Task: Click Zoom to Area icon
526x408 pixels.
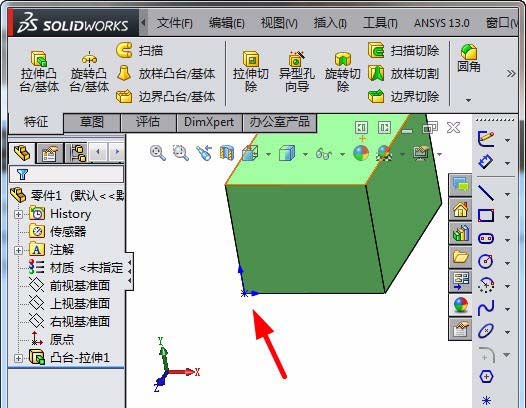Action: coord(180,153)
